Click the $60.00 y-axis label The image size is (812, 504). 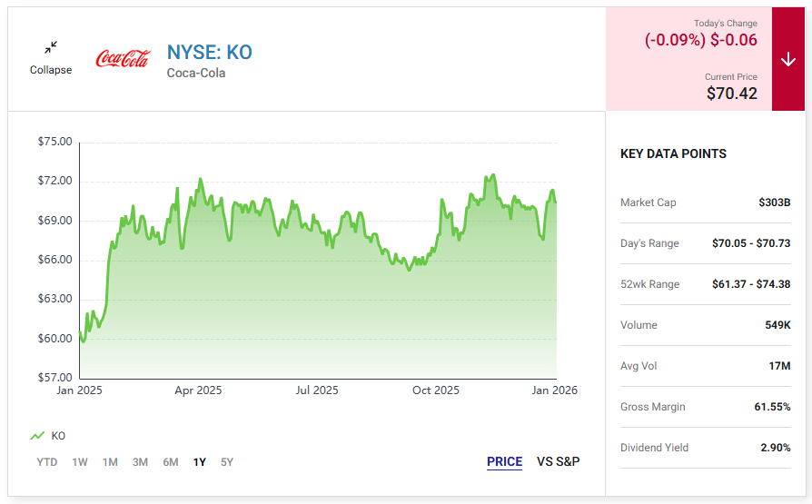click(x=54, y=339)
